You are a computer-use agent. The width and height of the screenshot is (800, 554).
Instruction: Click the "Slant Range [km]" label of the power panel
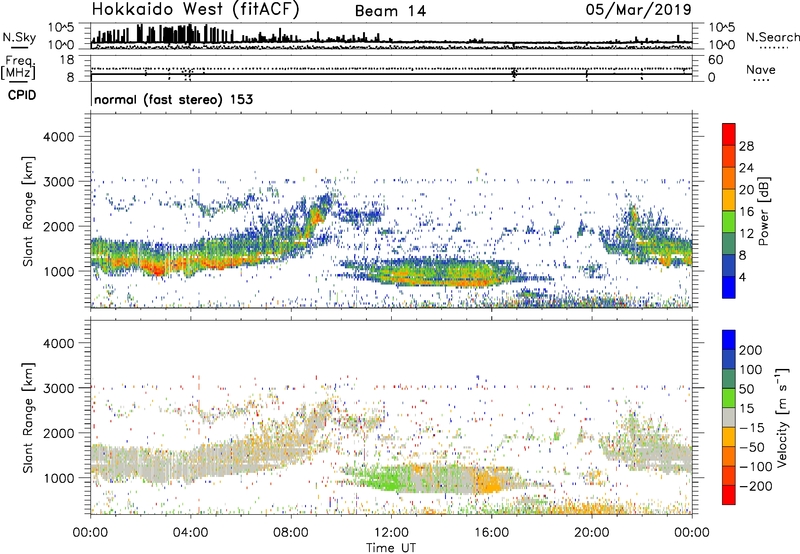point(28,211)
